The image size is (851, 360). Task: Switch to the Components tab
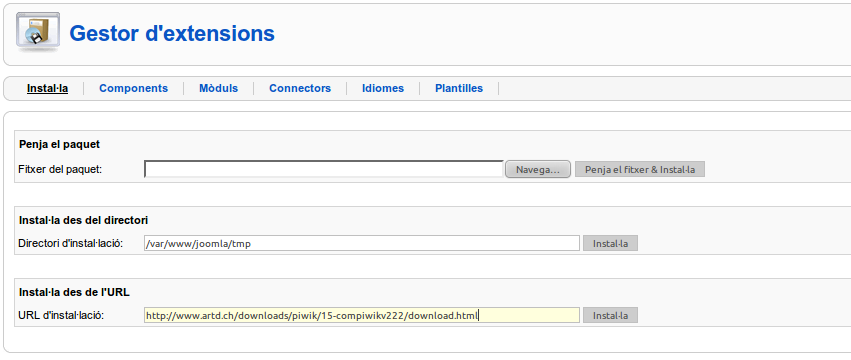134,88
